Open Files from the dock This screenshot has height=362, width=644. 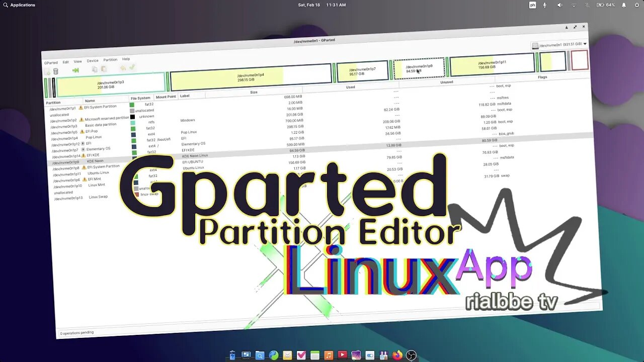(260, 355)
